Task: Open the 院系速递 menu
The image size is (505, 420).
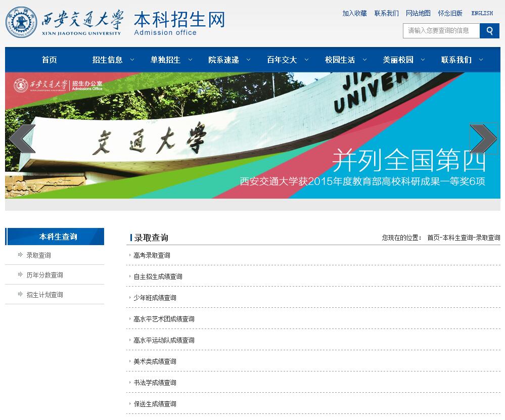Action: [x=223, y=60]
